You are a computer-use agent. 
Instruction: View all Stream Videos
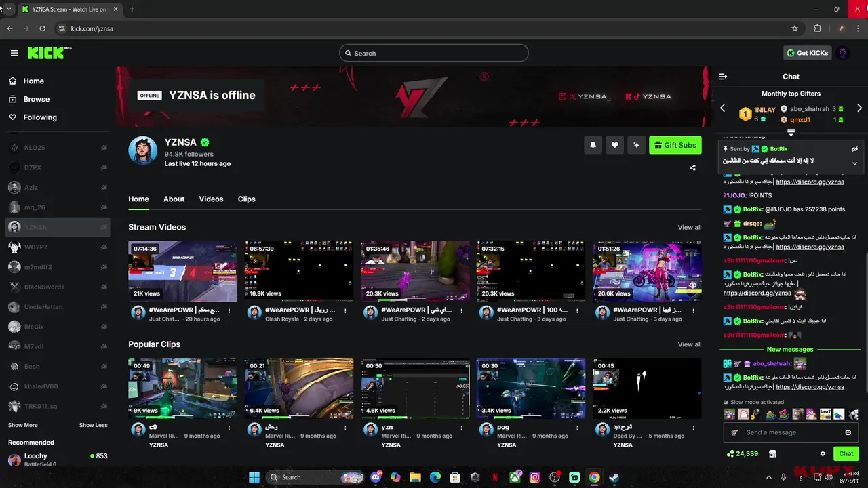pos(690,227)
